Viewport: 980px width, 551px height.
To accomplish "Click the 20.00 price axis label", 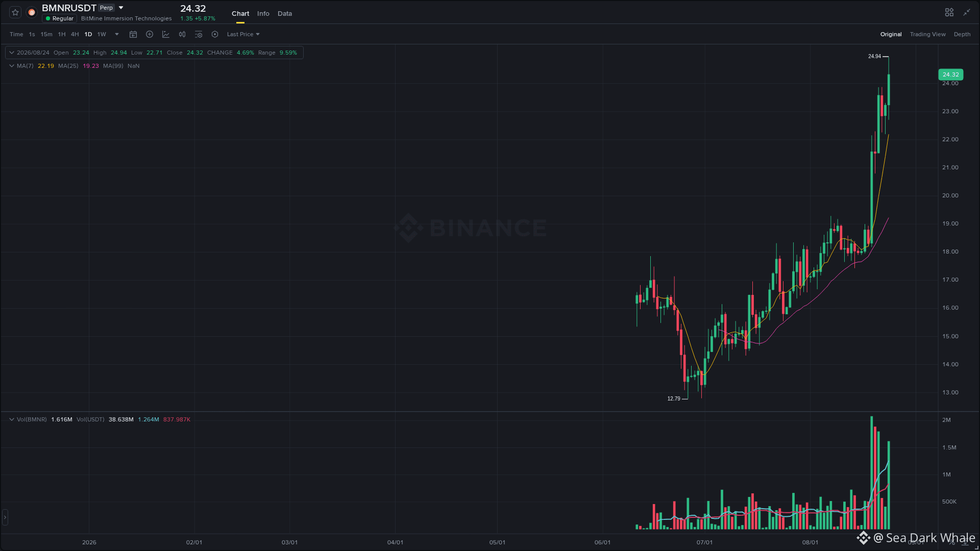I will 950,195.
